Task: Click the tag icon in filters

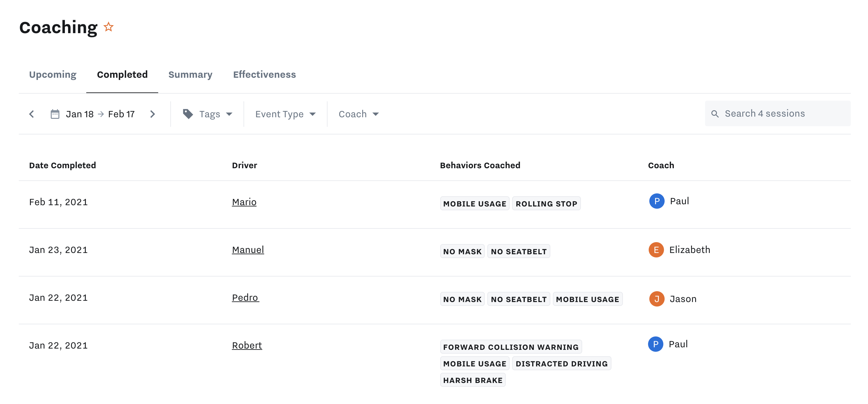Action: click(188, 114)
